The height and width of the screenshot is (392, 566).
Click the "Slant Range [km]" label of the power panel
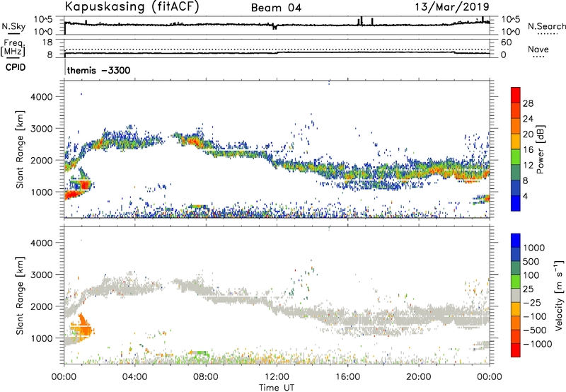coord(20,149)
